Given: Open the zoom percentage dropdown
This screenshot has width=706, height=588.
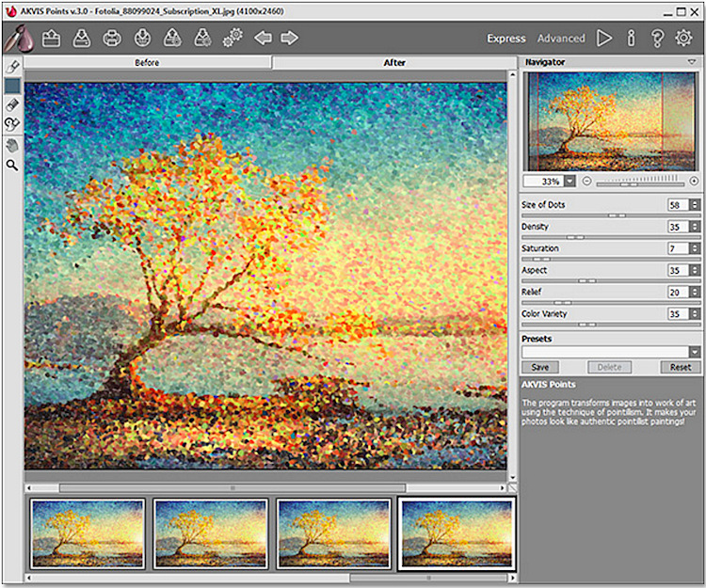Looking at the screenshot, I should (x=570, y=181).
